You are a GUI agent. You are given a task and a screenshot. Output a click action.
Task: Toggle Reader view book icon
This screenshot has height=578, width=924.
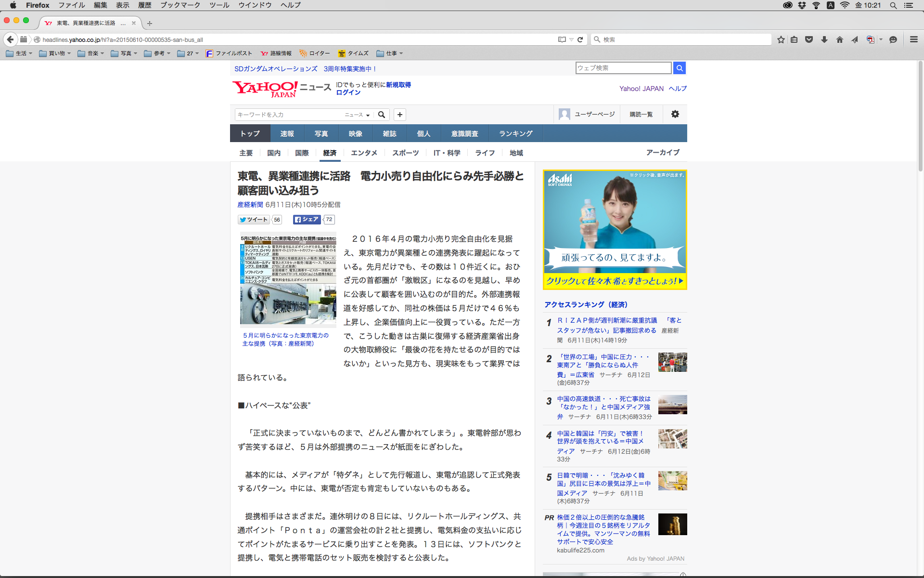pyautogui.click(x=562, y=39)
